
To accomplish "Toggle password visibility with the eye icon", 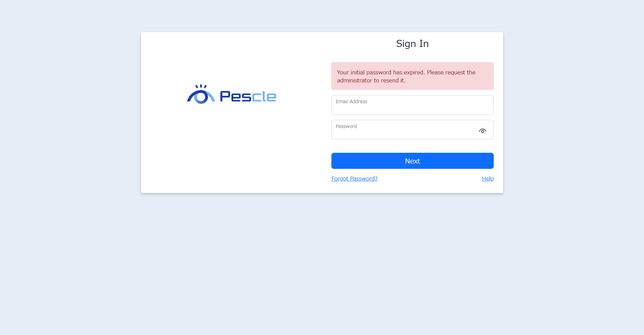I will click(x=482, y=131).
